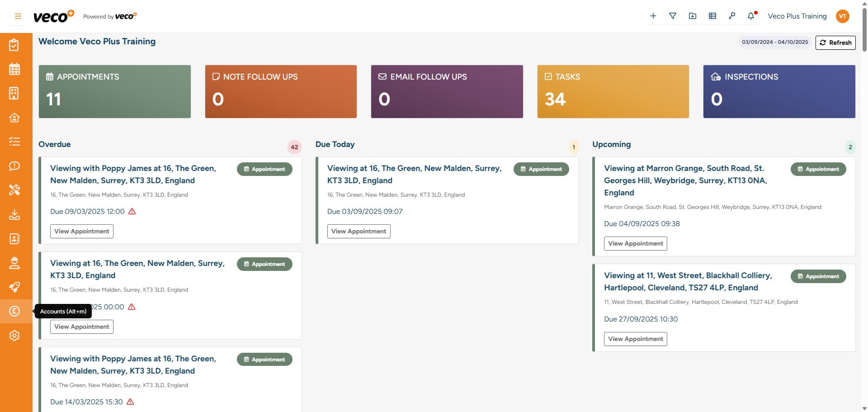Open the date range 03/09/2024 - 04/10/2025 picker
The image size is (868, 412).
[x=775, y=42]
